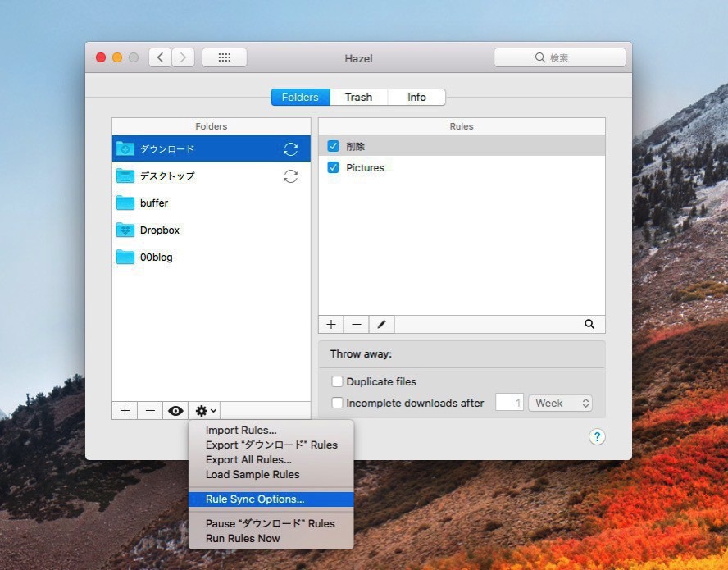Open the Week unit dropdown
The image size is (728, 570).
561,403
